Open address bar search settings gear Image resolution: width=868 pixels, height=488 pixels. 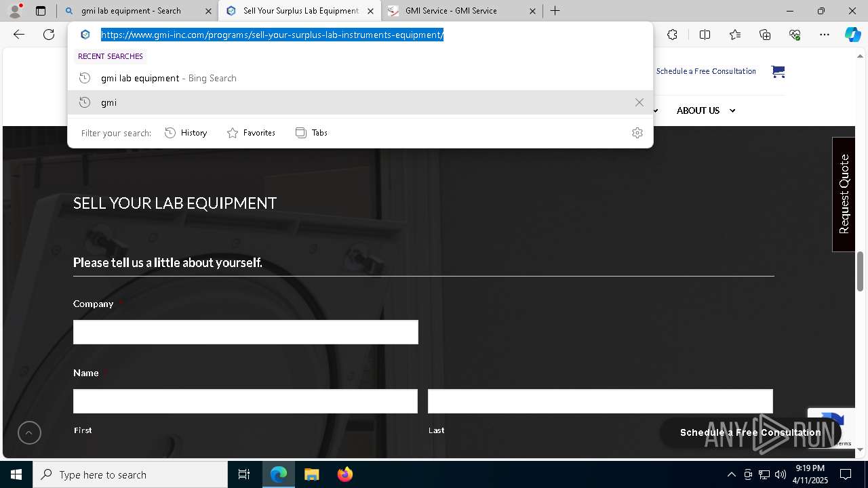(637, 133)
